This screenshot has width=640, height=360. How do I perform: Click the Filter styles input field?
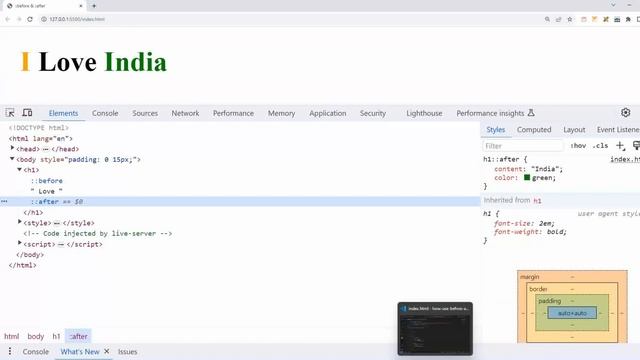(523, 146)
